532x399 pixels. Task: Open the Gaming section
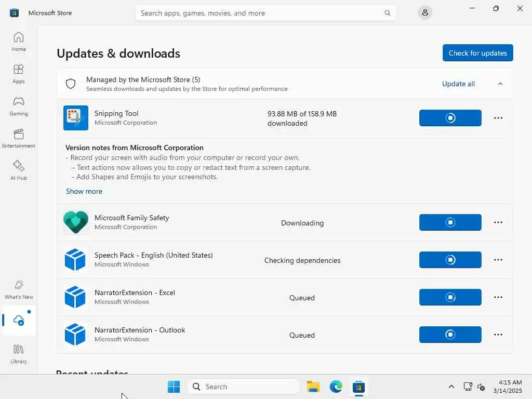coord(19,106)
